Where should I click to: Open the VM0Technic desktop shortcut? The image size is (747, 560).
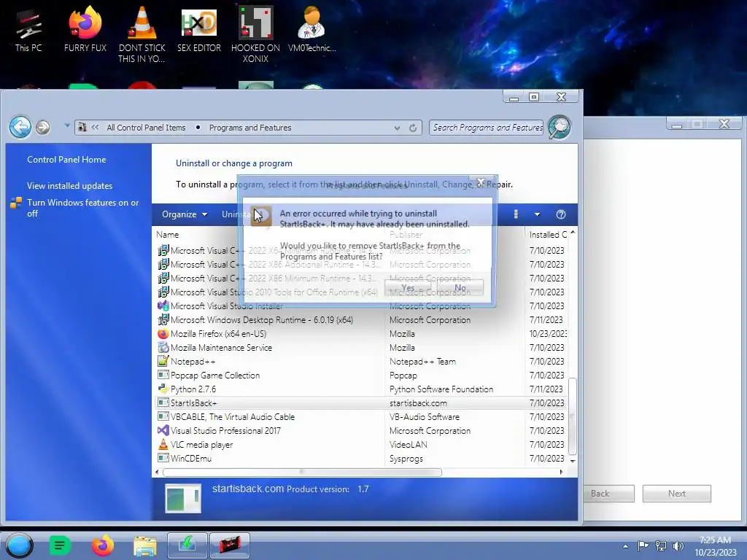point(311,30)
